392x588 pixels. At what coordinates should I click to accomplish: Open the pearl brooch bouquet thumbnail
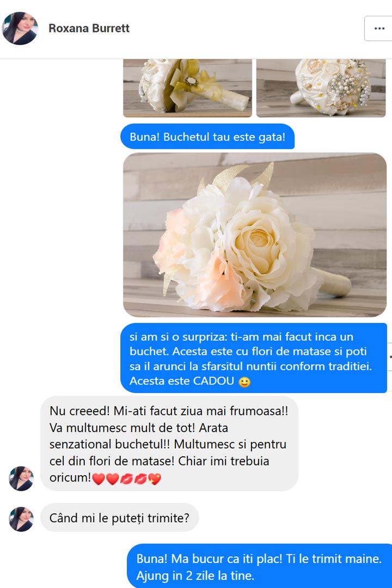pyautogui.click(x=321, y=88)
